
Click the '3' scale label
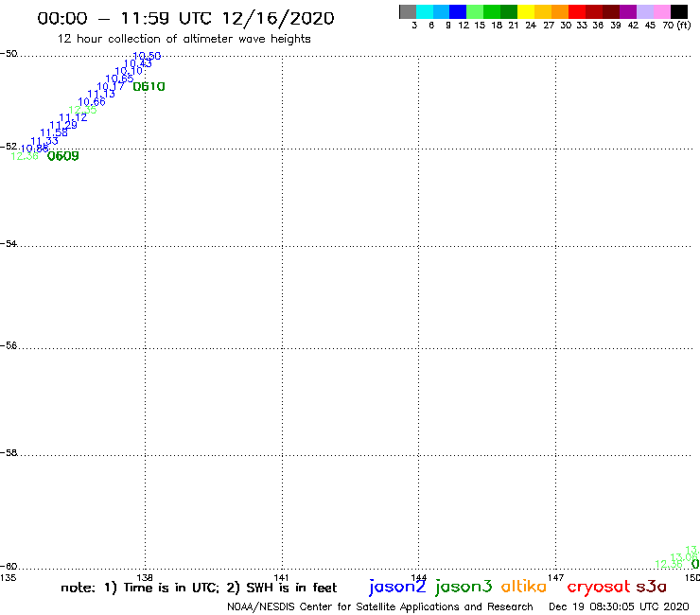pyautogui.click(x=414, y=25)
